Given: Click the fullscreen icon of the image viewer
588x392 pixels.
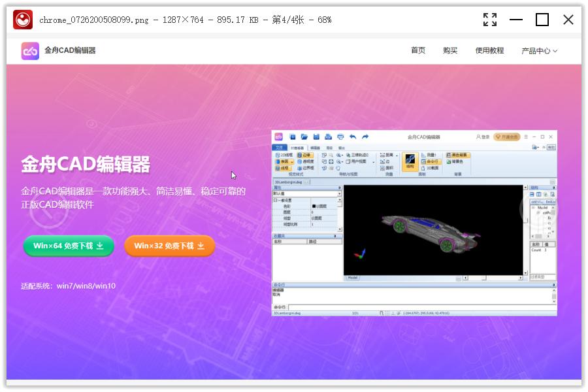Looking at the screenshot, I should coord(490,20).
